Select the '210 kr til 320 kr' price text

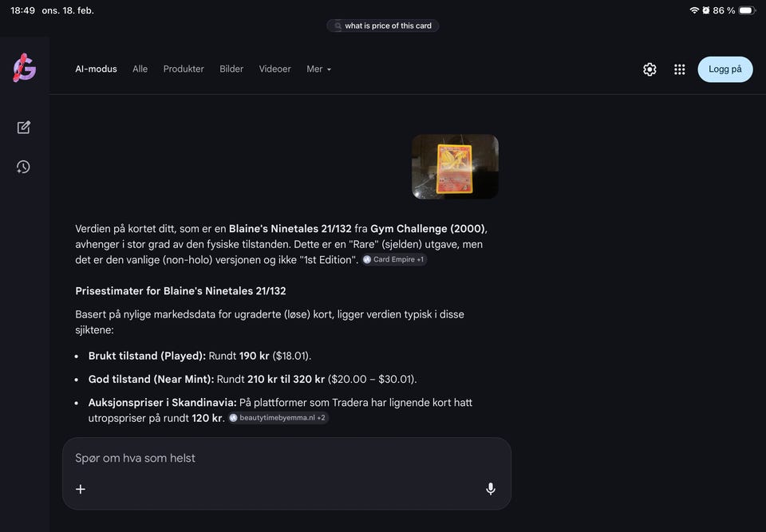[x=286, y=379]
